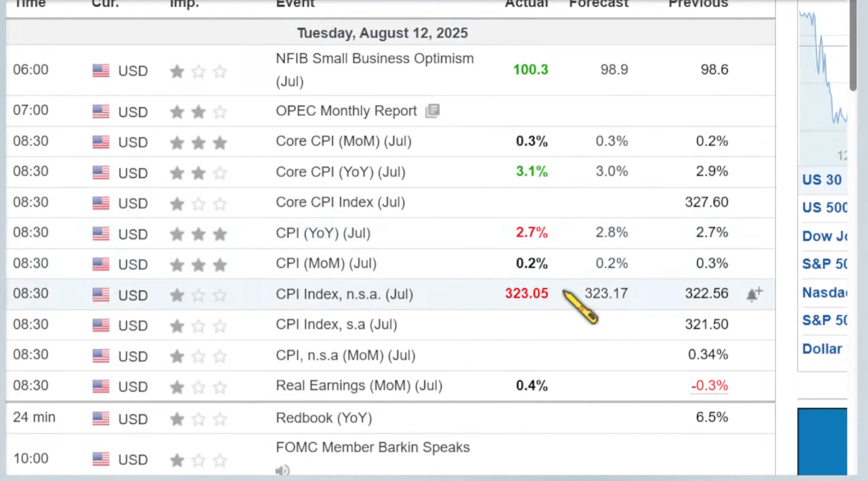Click the US flag beside NFIB Small Business Optimism
Screen dimensions: 868x481
(x=101, y=69)
